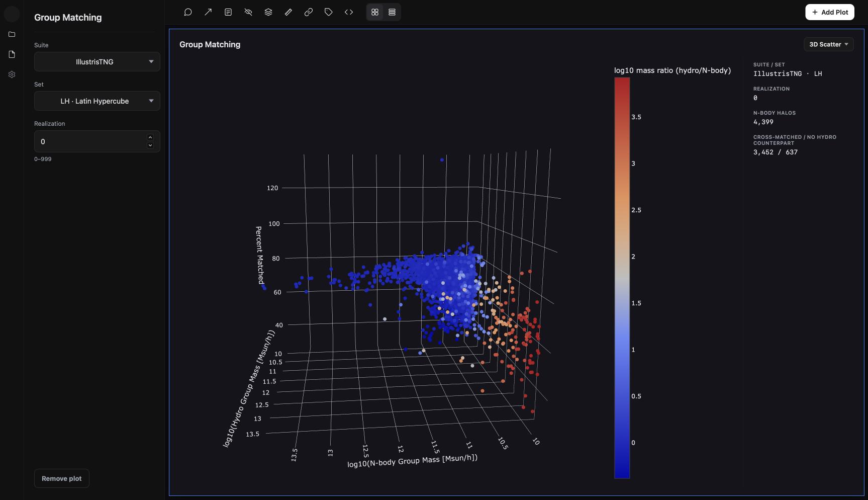Open the Suite dropdown showing IllustrisTNG
Image resolution: width=868 pixels, height=500 pixels.
(97, 62)
